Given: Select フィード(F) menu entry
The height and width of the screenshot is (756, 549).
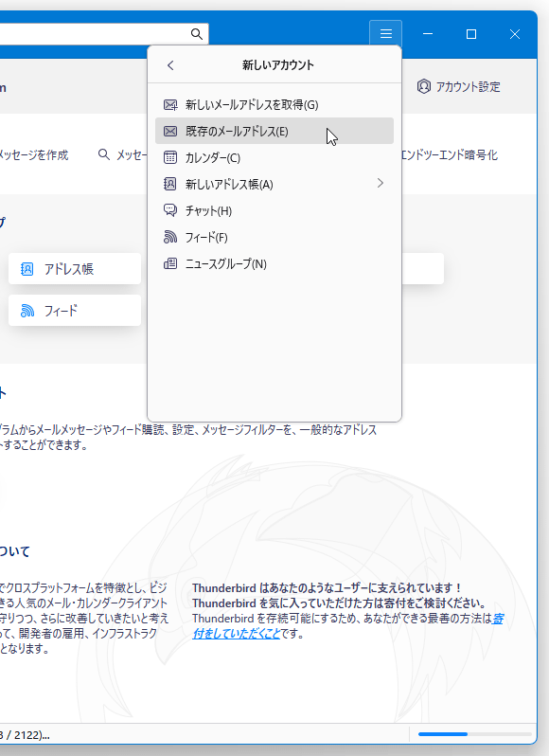Looking at the screenshot, I should coord(274,237).
